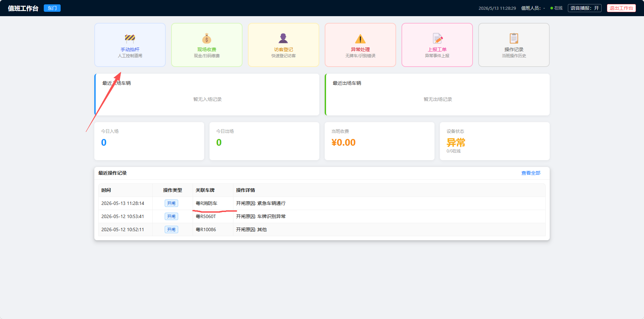Click the visitor person icon for 访客登记
Screen dimensions: 644x319
coord(283,38)
